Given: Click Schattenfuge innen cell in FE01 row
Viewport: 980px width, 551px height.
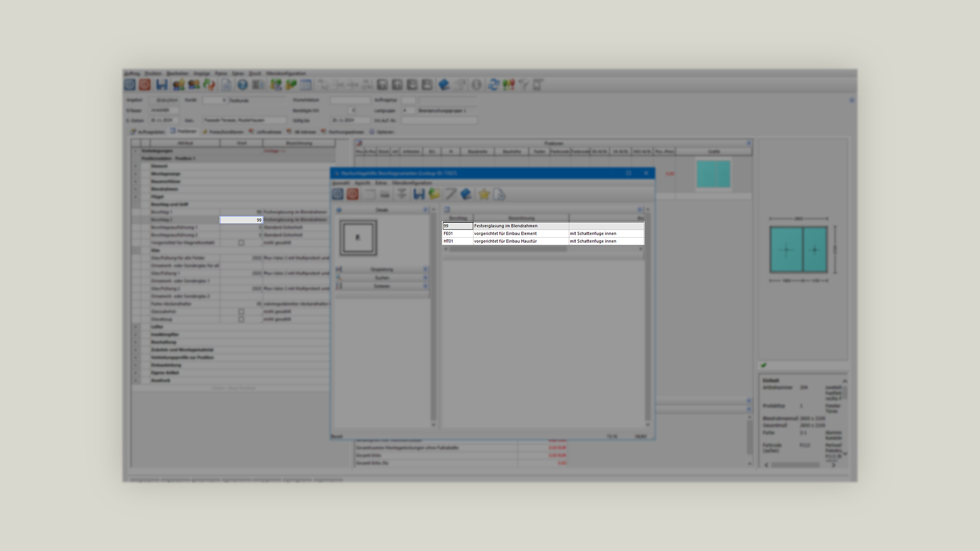Looking at the screenshot, I should [606, 233].
